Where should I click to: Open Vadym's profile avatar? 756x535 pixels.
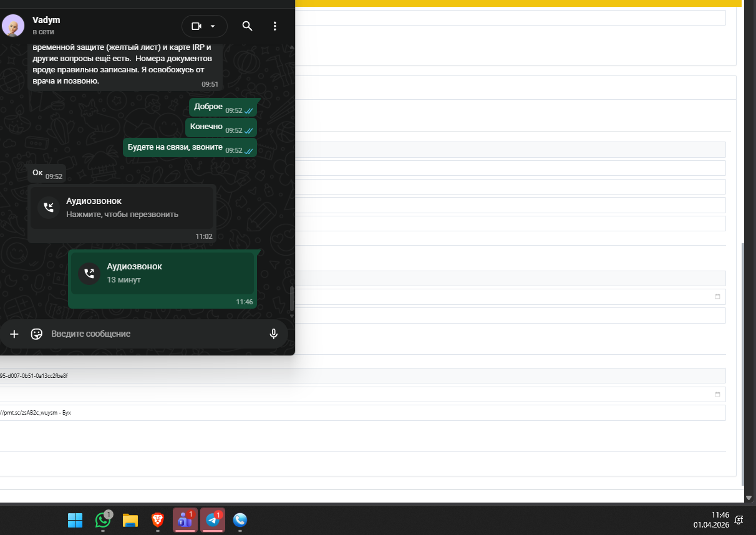click(12, 26)
